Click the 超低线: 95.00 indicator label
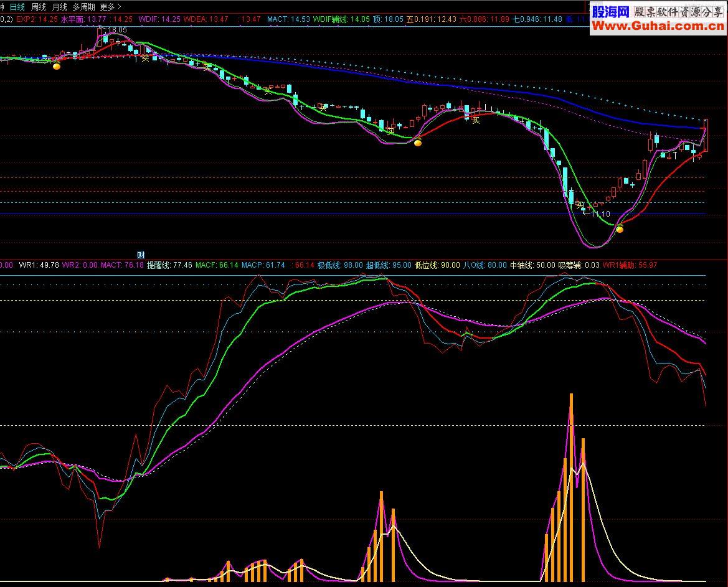This screenshot has height=587, width=728. pos(389,265)
